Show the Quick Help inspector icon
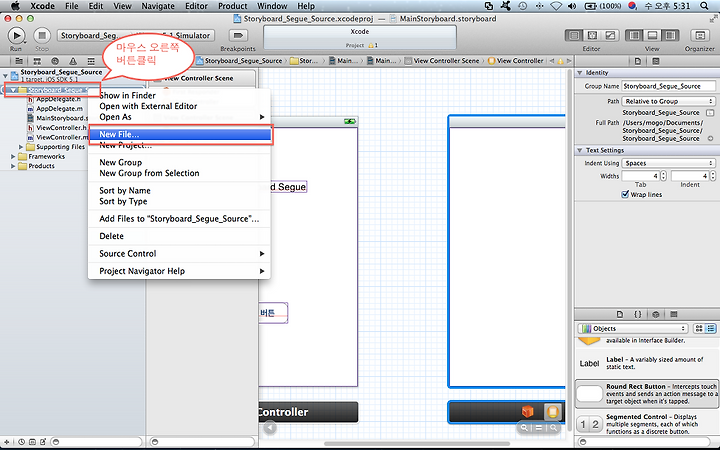Image resolution: width=720 pixels, height=450 pixels. point(656,61)
